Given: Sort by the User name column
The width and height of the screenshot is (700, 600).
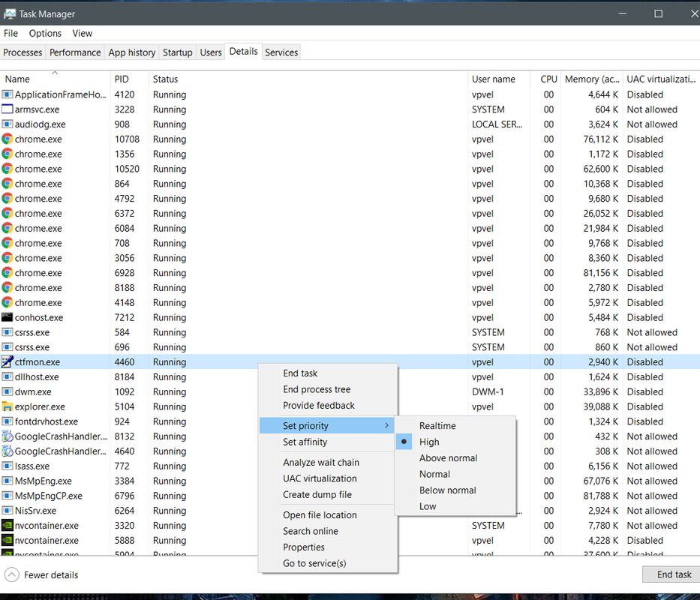Looking at the screenshot, I should 499,79.
